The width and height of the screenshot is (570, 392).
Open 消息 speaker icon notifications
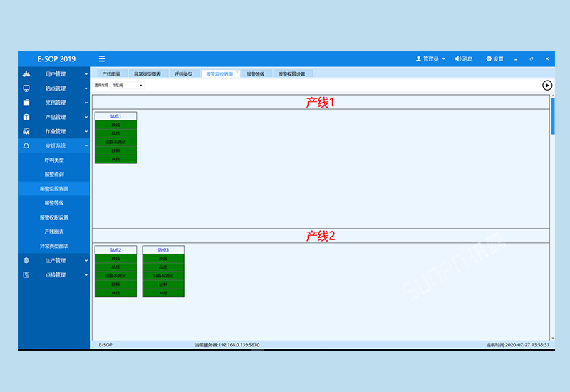(464, 58)
